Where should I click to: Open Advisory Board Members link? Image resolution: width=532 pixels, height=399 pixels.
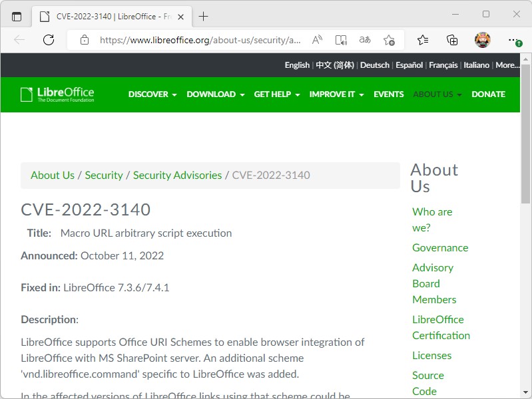[434, 284]
